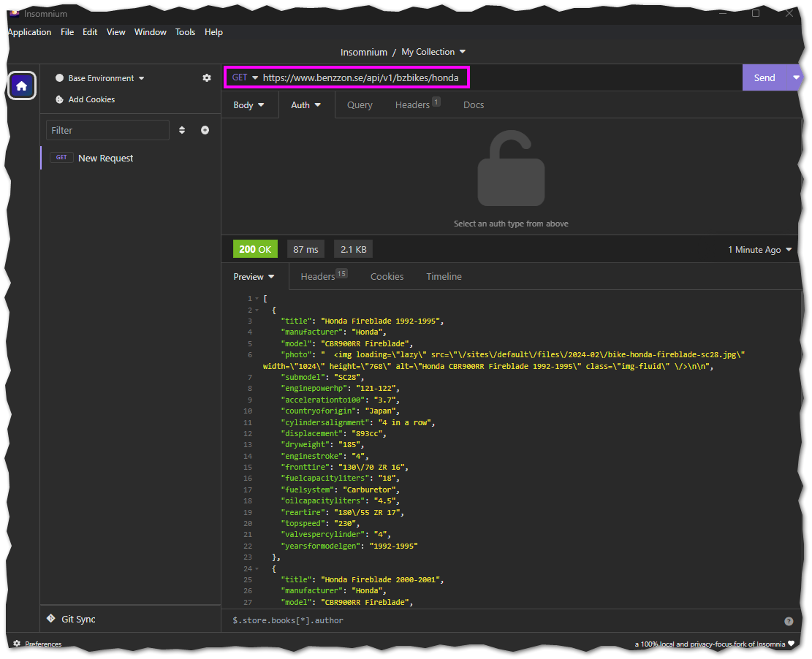The image size is (812, 659).
Task: Open the Window menu
Action: tap(150, 32)
